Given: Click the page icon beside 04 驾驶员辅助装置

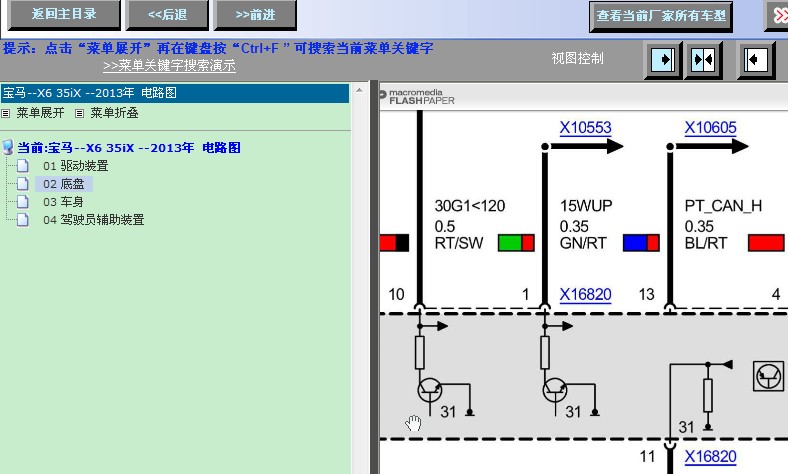Looking at the screenshot, I should 23,220.
